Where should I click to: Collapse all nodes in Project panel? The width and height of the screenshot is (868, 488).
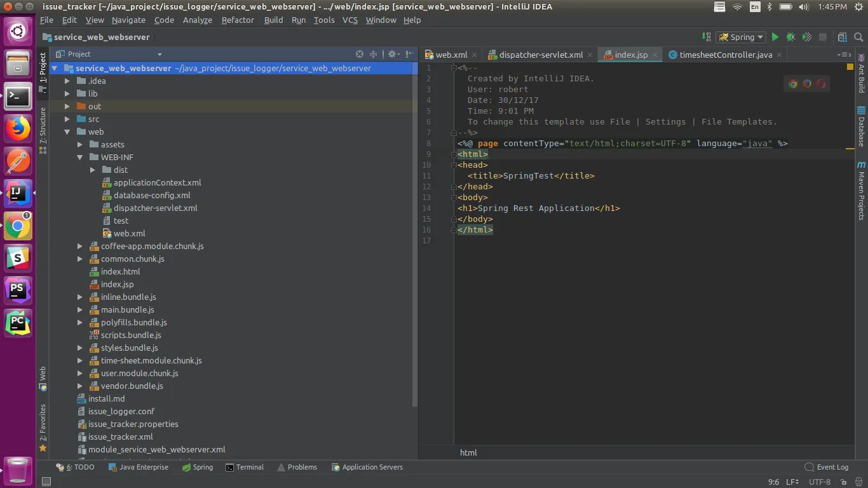point(374,55)
